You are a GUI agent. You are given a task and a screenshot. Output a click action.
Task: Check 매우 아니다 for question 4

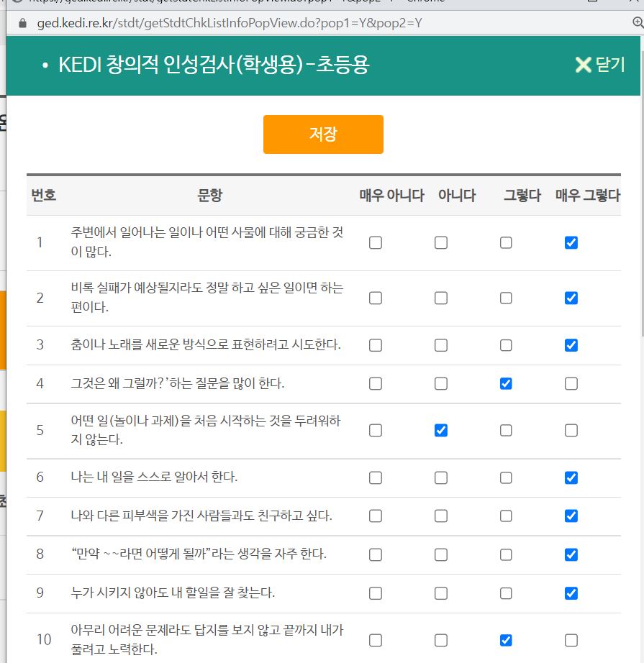(x=376, y=383)
